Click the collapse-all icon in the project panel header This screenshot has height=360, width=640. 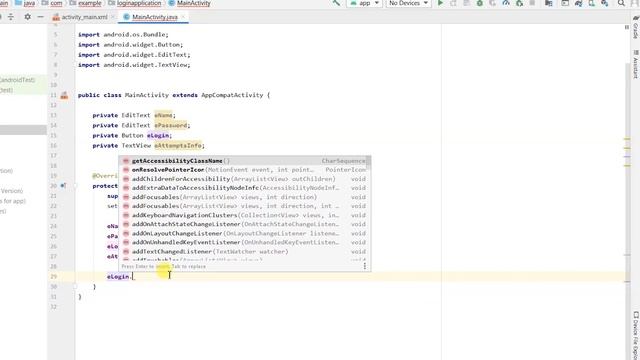tap(11, 17)
